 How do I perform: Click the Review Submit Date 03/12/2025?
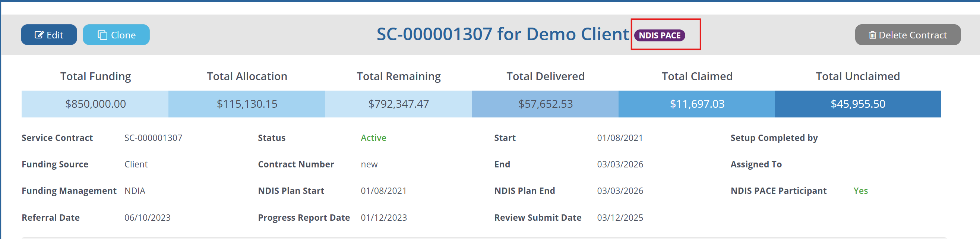coord(620,218)
